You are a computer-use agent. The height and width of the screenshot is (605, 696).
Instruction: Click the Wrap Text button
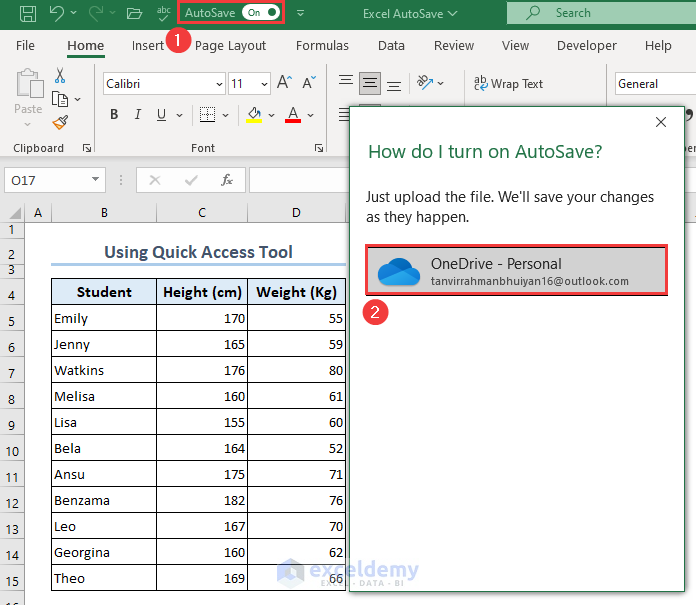[x=508, y=84]
